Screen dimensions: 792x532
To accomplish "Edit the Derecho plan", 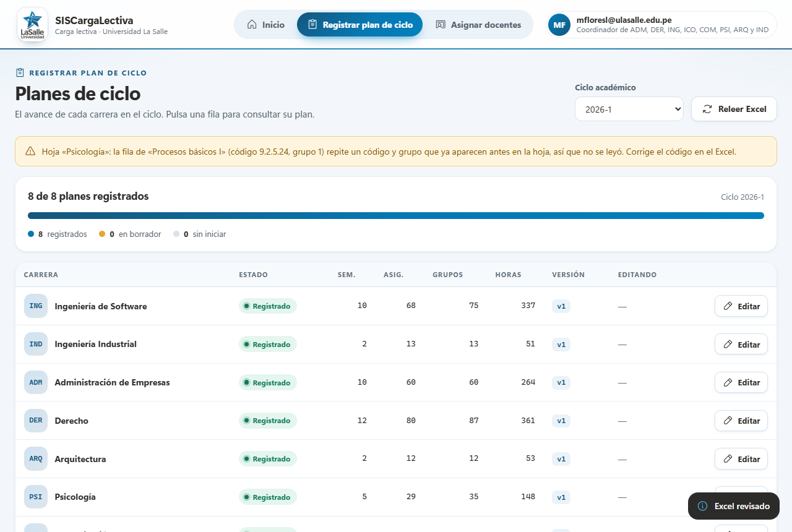I will [741, 421].
